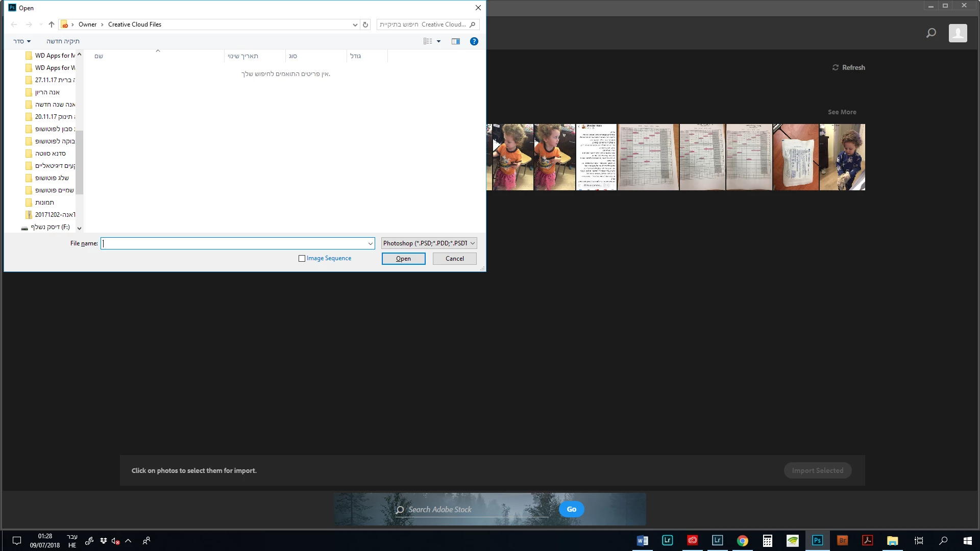Open the view options dropdown arrow

438,41
